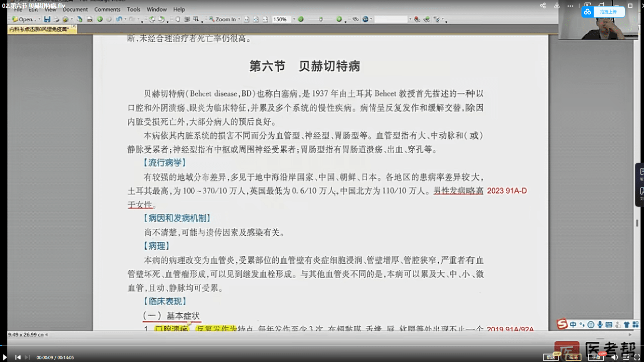This screenshot has width=644, height=362.
Task: Toggle the Sogou 中 Chinese input mode
Action: pos(573,325)
